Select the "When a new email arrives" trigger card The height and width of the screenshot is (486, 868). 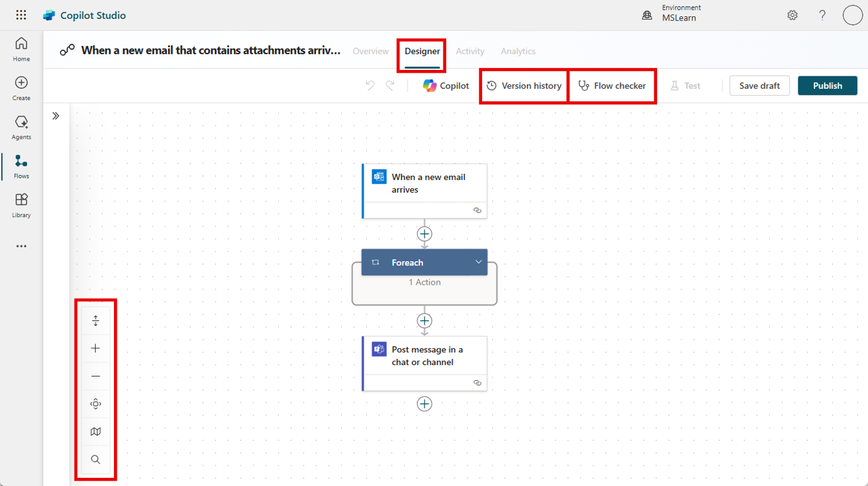tap(425, 191)
